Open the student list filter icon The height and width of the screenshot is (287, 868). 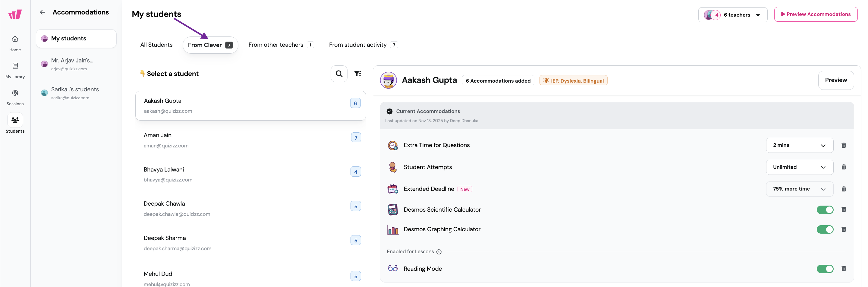pos(358,74)
